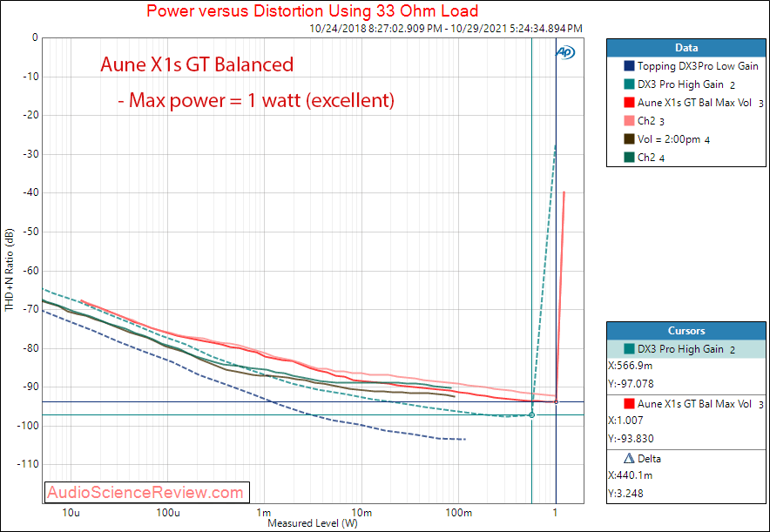Click the red Aune X1s GT legend swatch

coord(629,103)
